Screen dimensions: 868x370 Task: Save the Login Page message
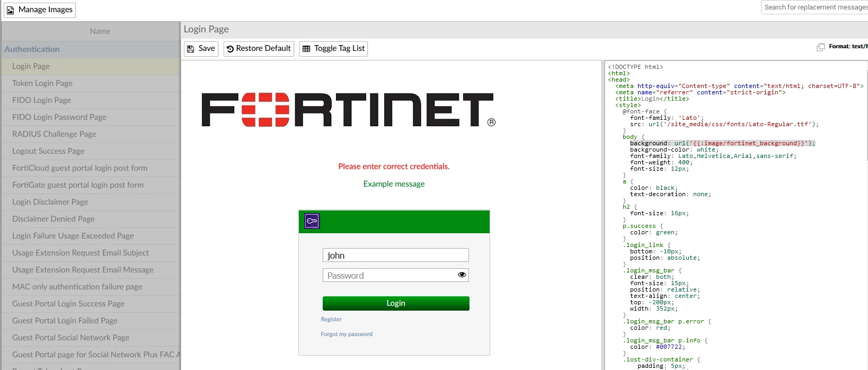pos(201,49)
